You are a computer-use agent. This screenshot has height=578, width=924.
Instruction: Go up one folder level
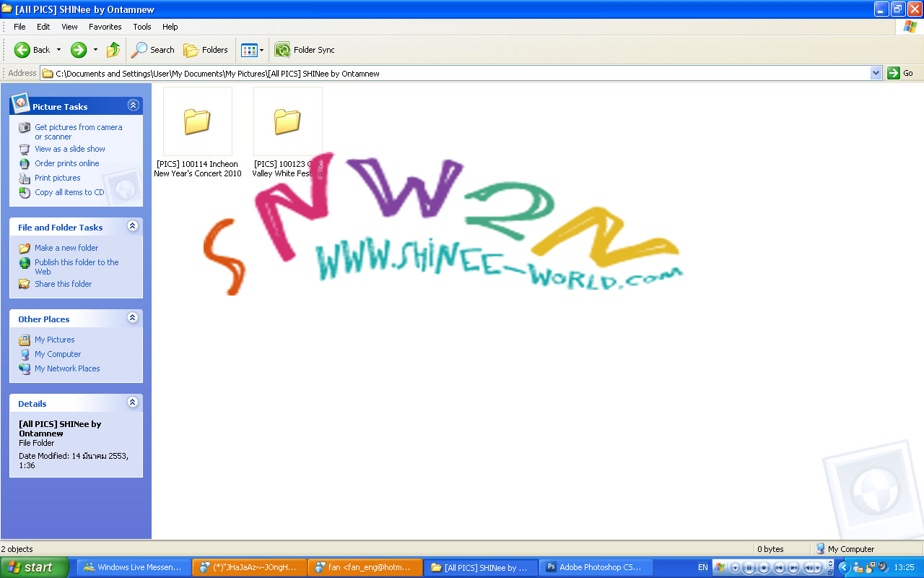[x=113, y=50]
